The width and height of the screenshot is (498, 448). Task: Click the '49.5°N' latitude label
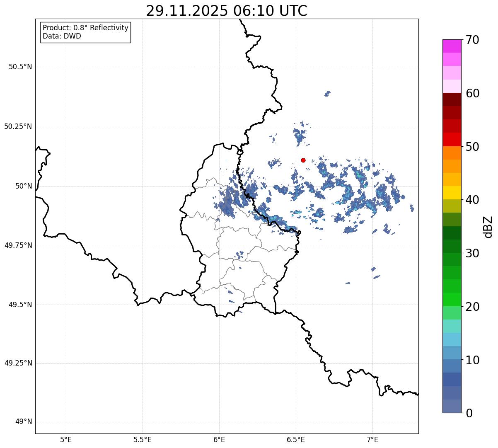(20, 305)
